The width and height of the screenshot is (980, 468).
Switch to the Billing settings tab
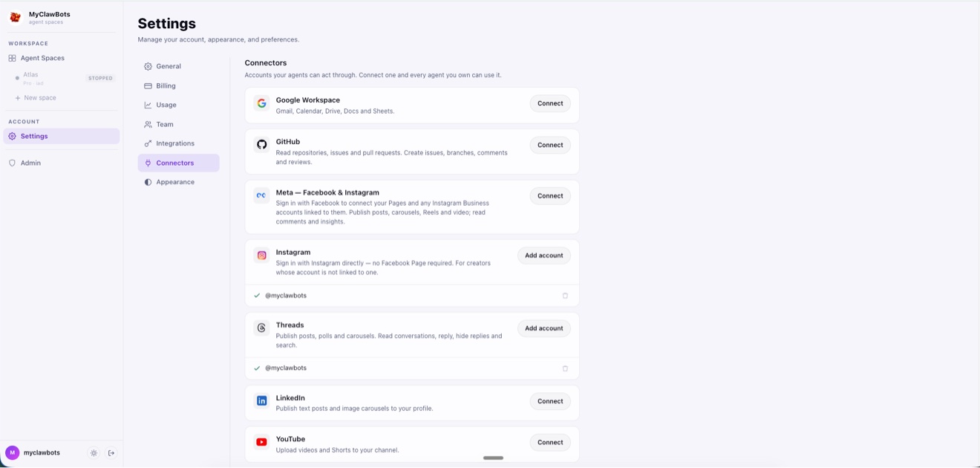pyautogui.click(x=178, y=85)
